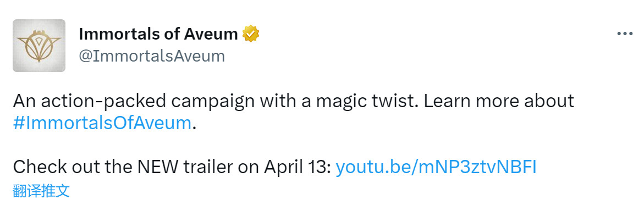Click the Immortals of Aveum display name
Image resolution: width=644 pixels, height=205 pixels.
(158, 34)
